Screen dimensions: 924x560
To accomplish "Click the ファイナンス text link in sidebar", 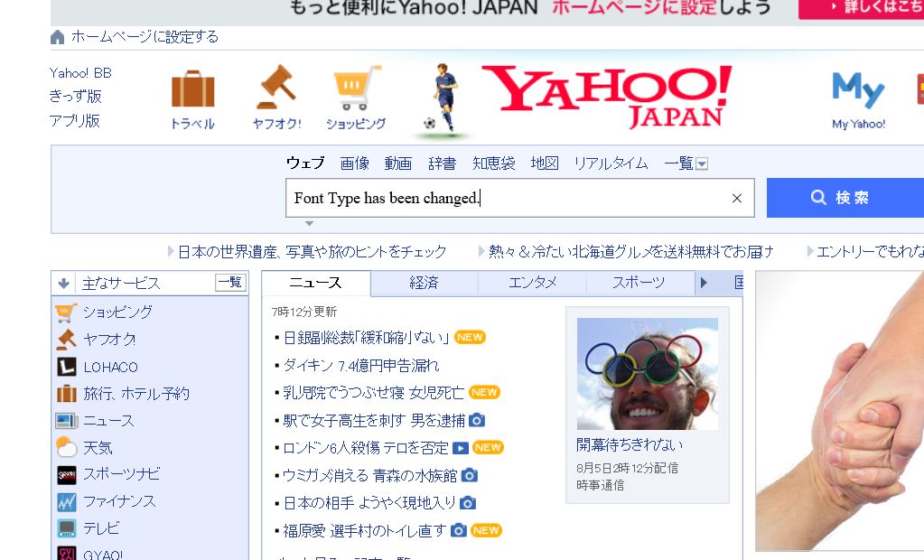I will 119,501.
